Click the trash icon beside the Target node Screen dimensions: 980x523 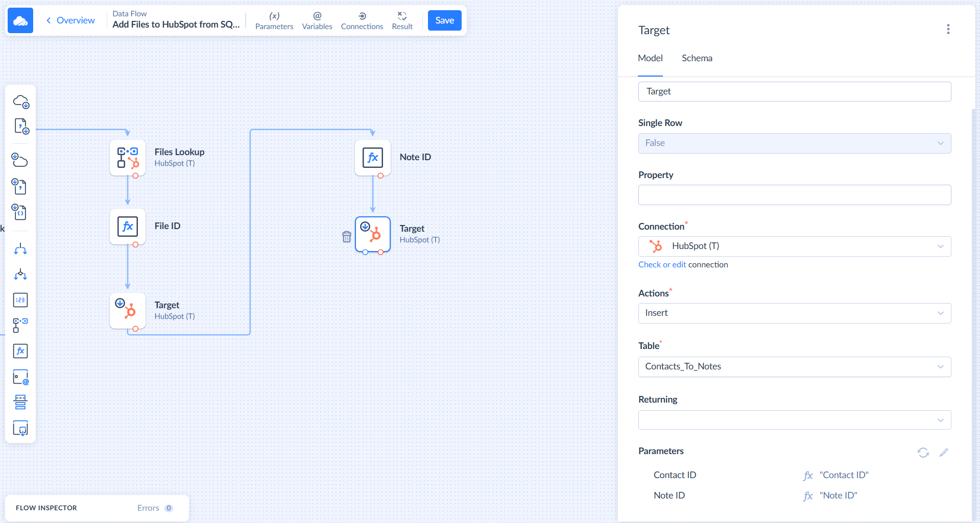click(x=347, y=237)
